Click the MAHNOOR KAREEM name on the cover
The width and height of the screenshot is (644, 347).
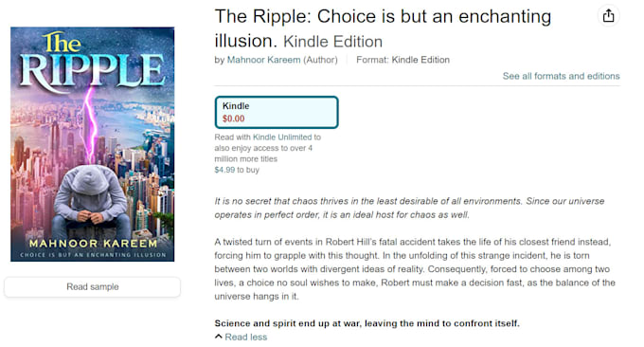pyautogui.click(x=93, y=244)
